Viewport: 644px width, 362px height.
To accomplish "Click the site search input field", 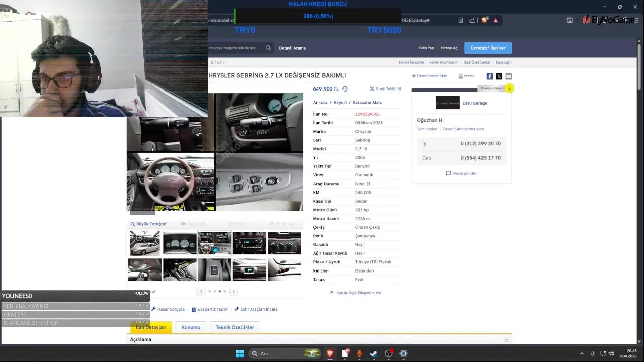I will tap(235, 48).
